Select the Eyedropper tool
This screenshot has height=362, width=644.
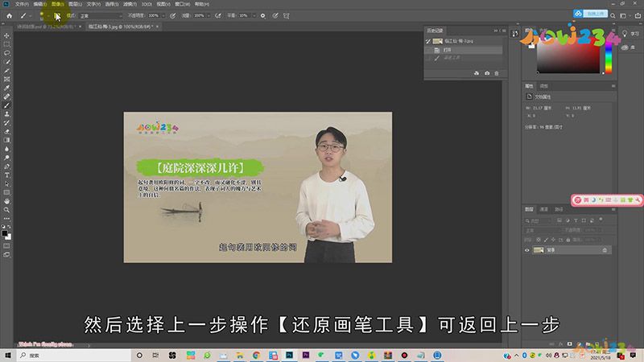click(x=6, y=88)
